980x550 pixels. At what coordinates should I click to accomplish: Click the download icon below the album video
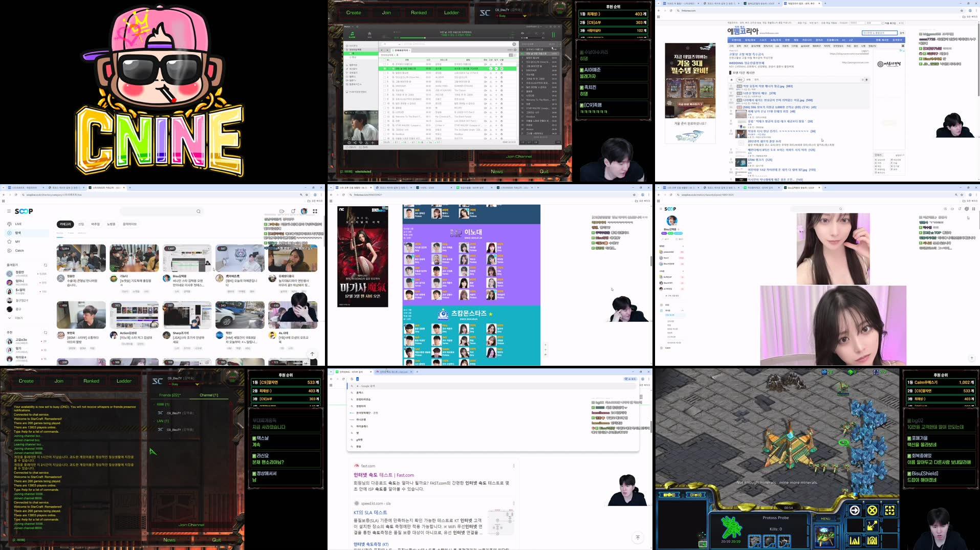tap(366, 143)
